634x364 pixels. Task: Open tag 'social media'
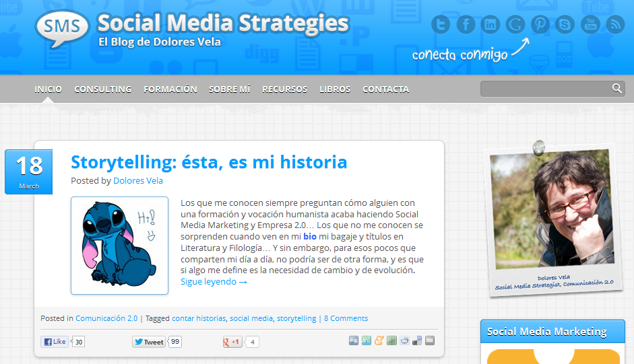[x=251, y=318]
